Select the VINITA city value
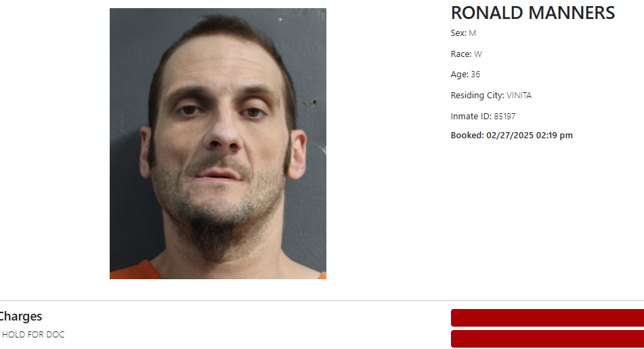The width and height of the screenshot is (644, 349). pos(519,96)
